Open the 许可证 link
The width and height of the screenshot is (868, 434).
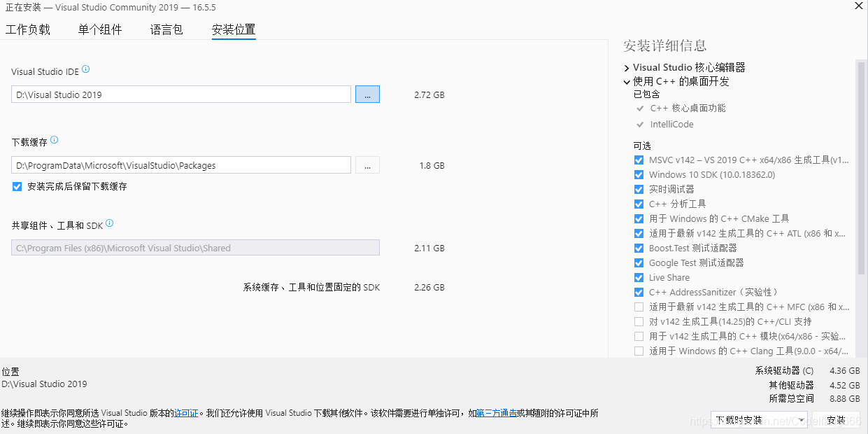186,414
